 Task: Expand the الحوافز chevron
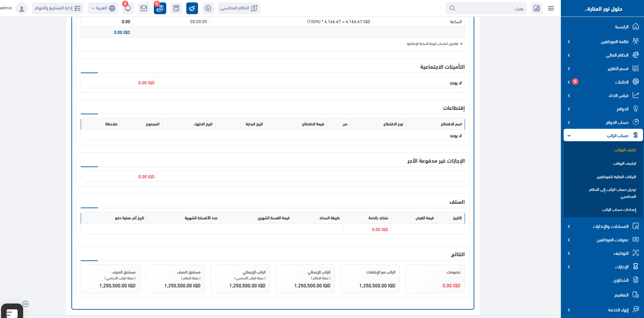click(x=569, y=109)
